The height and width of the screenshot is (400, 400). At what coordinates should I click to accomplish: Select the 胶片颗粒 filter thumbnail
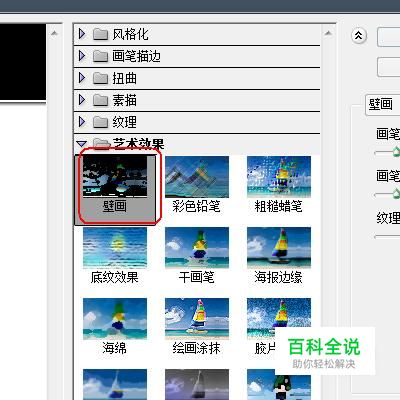click(279, 318)
